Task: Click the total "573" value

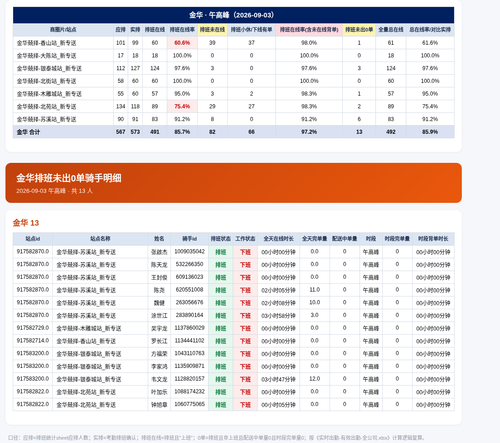Action: coord(135,132)
